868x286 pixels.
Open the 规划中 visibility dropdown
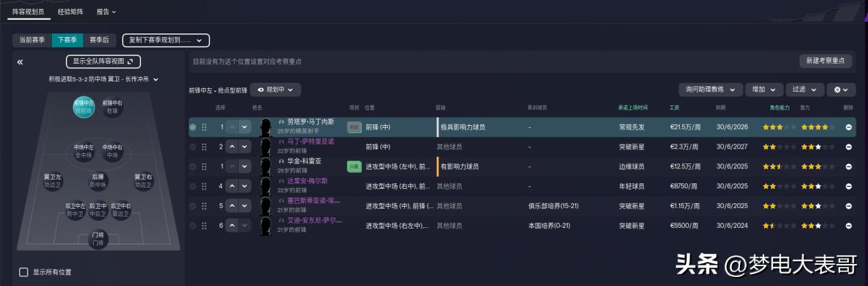point(275,90)
